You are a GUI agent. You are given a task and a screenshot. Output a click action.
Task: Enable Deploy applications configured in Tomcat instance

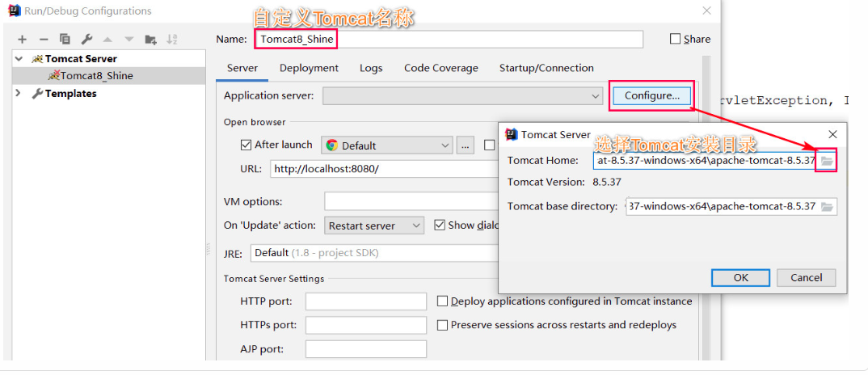click(x=442, y=301)
